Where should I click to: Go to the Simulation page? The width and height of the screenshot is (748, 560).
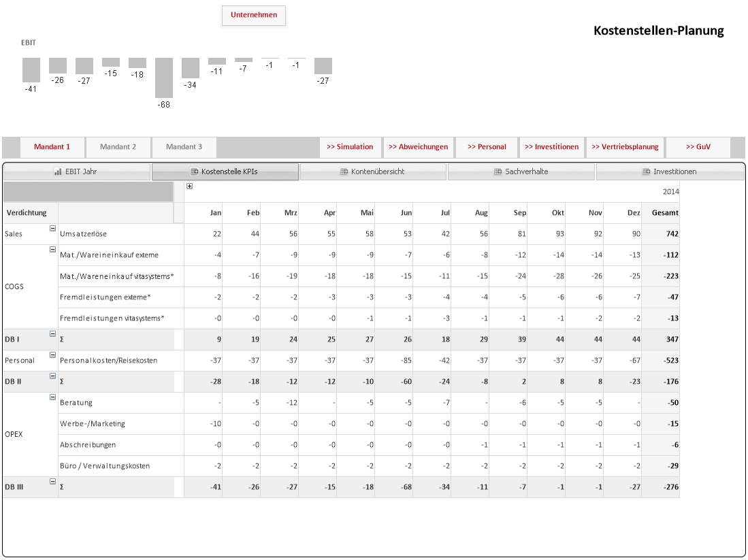(350, 147)
